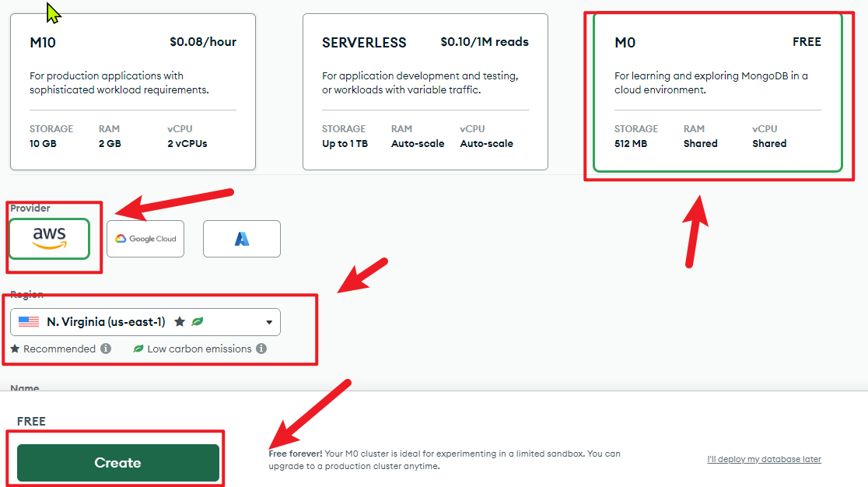The width and height of the screenshot is (868, 487).
Task: Select the SERVERLESS cluster tier card
Action: tap(425, 92)
